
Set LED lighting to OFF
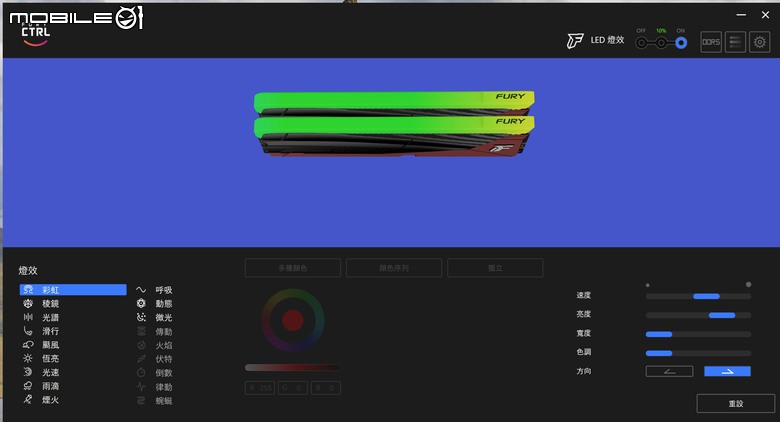pyautogui.click(x=642, y=43)
